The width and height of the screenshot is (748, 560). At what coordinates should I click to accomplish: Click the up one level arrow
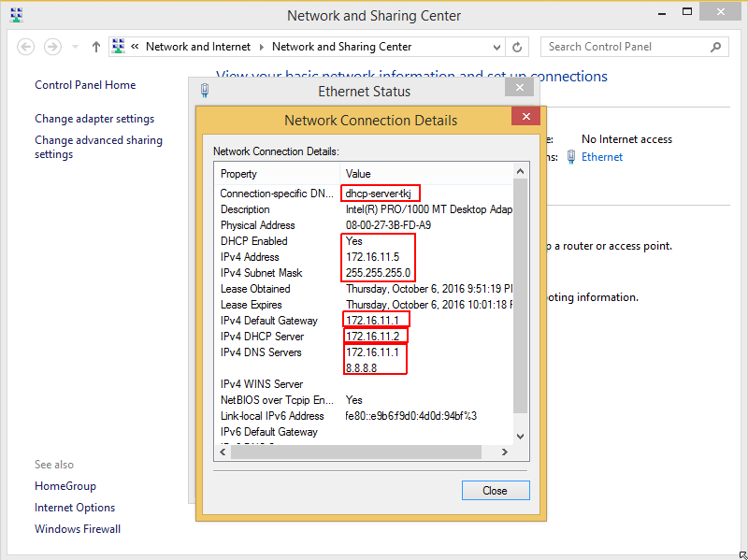click(x=95, y=46)
